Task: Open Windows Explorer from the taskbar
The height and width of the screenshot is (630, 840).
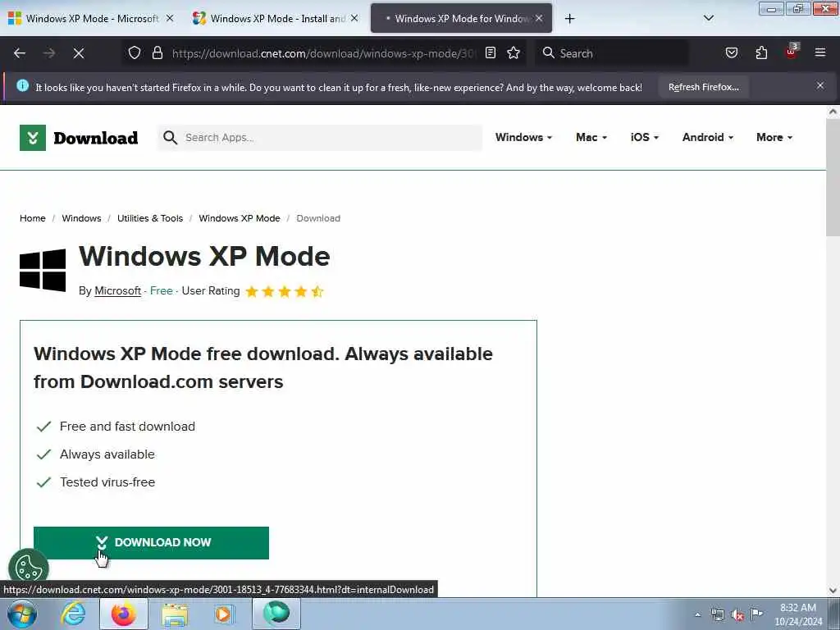Action: pos(175,614)
